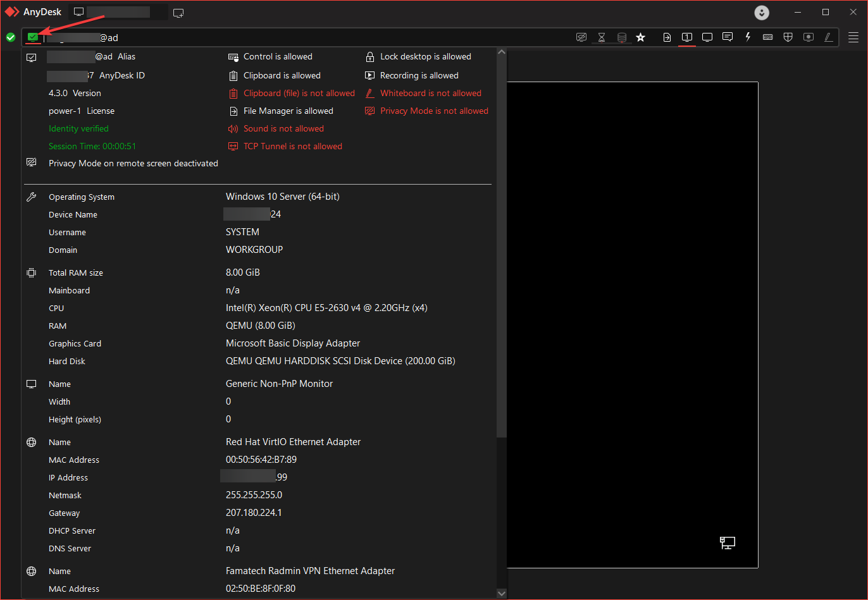Open the keyboard settings icon
The image size is (868, 600).
(x=768, y=37)
